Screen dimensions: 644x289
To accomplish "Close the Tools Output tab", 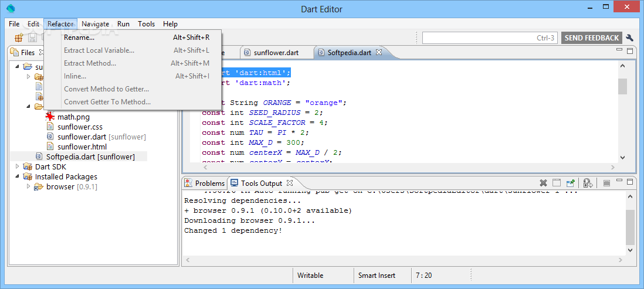I will pyautogui.click(x=290, y=183).
